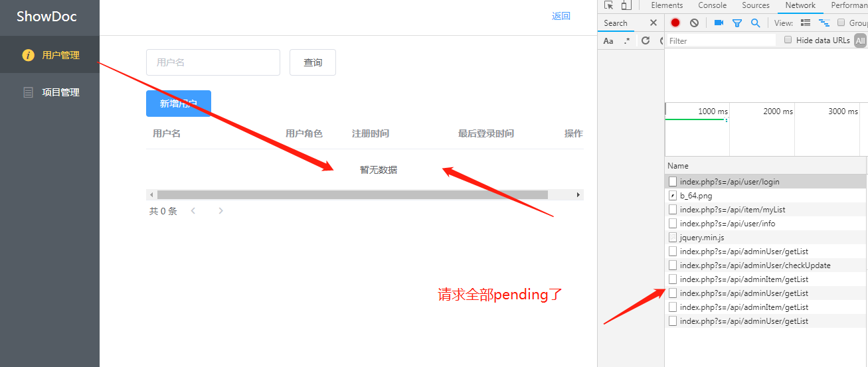Viewport: 868px width, 367px height.
Task: Select the index.php?s=/api/item/myList request
Action: (x=766, y=210)
